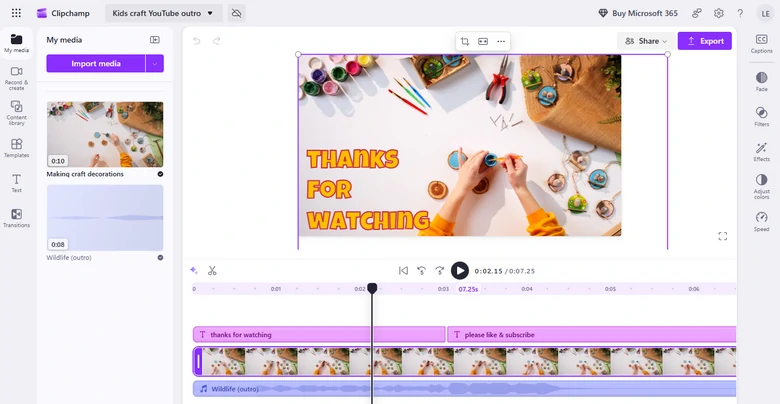Open the Speed panel
Screen dimensions: 780x404
(x=762, y=221)
